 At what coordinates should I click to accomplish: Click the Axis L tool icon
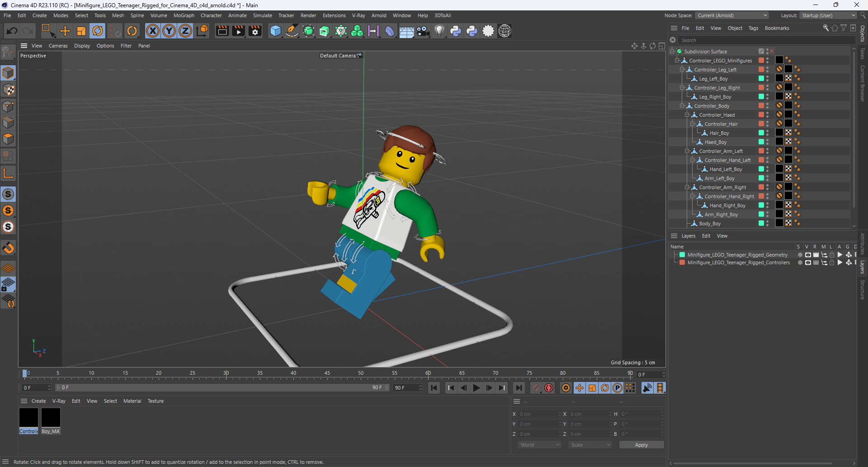coord(8,173)
